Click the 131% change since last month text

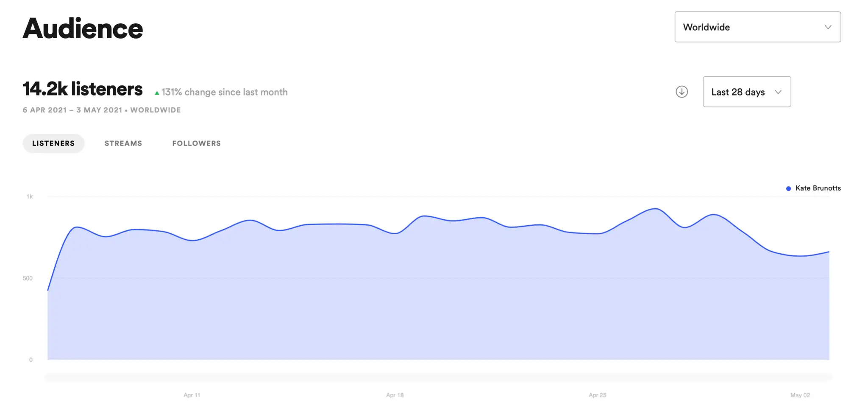[x=224, y=92]
